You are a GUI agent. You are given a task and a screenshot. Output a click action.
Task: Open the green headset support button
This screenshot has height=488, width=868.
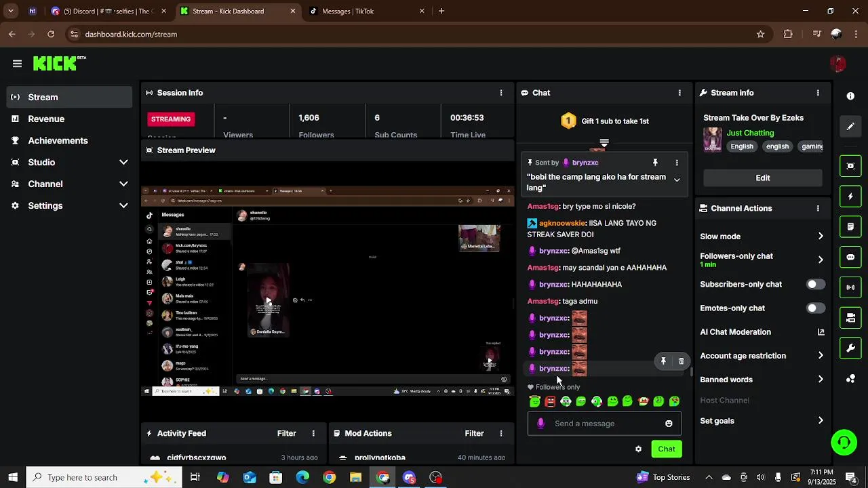[x=844, y=443]
